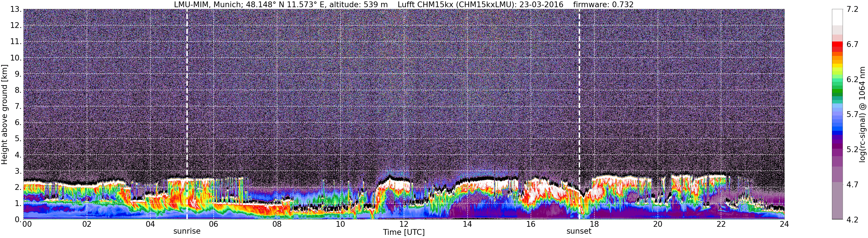The height and width of the screenshot is (238, 868).
Task: Click the sunrise dashed vertical line marker
Action: click(187, 114)
